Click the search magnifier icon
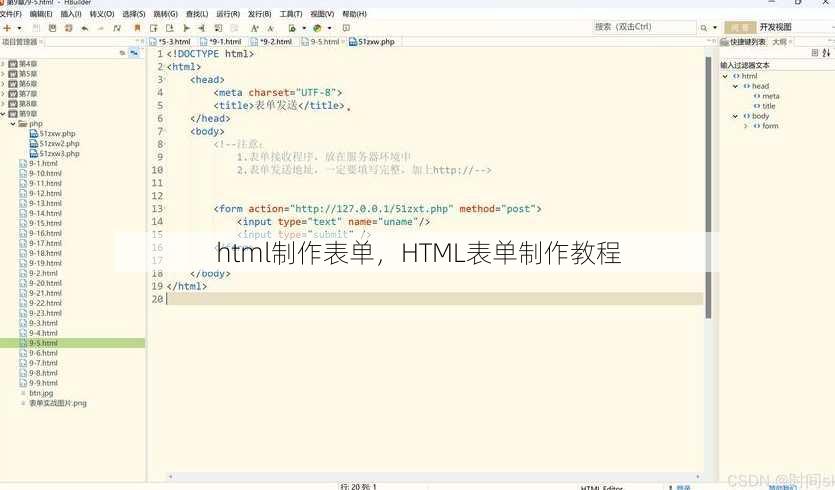This screenshot has height=490, width=835. [704, 28]
